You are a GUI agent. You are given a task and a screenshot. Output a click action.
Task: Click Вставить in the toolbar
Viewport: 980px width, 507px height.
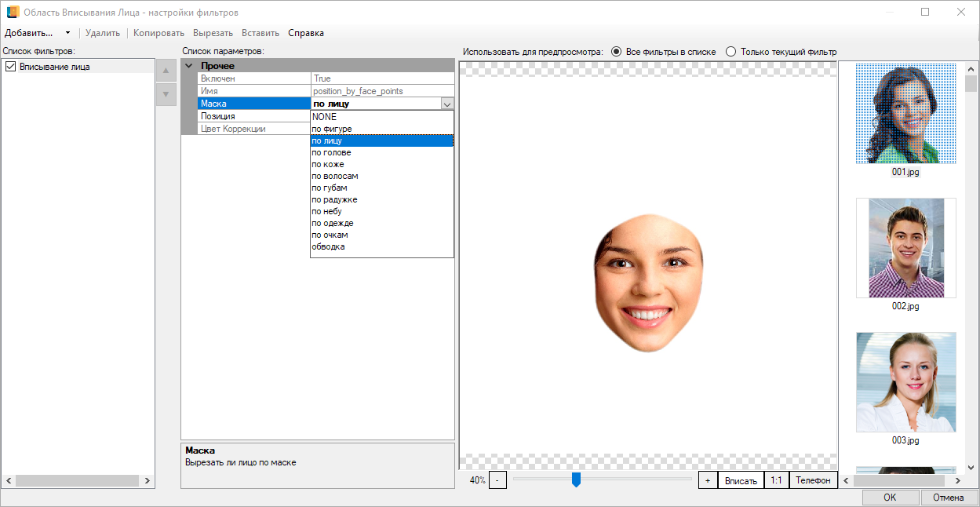260,33
